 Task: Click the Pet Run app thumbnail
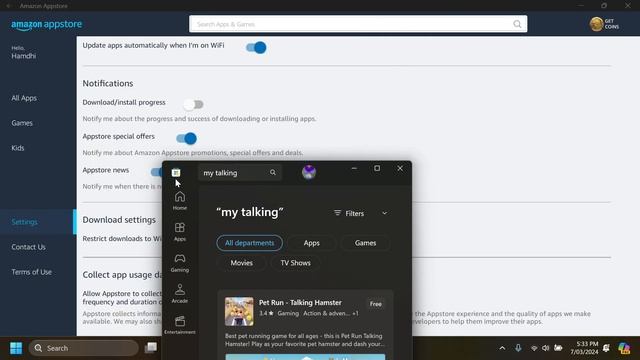239,311
